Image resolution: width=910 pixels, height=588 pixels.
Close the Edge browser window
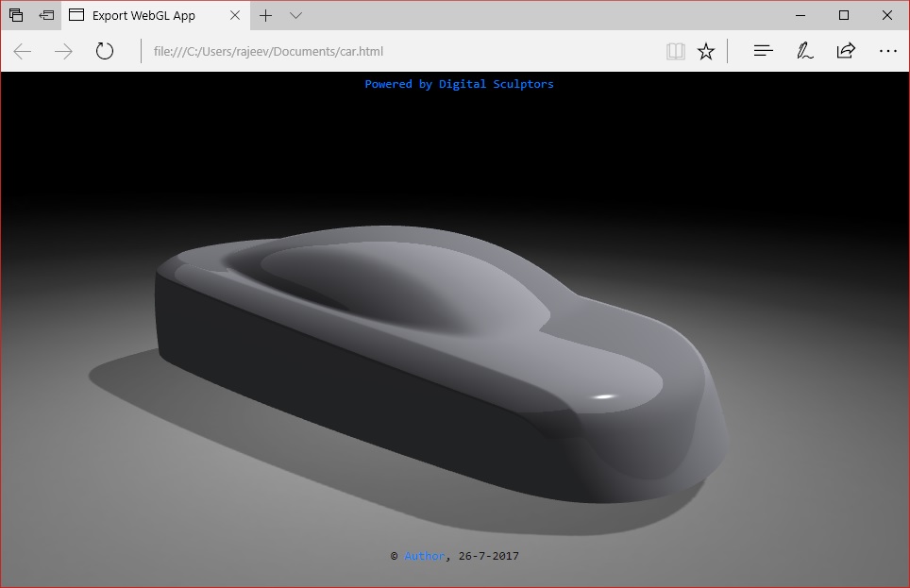click(x=886, y=16)
